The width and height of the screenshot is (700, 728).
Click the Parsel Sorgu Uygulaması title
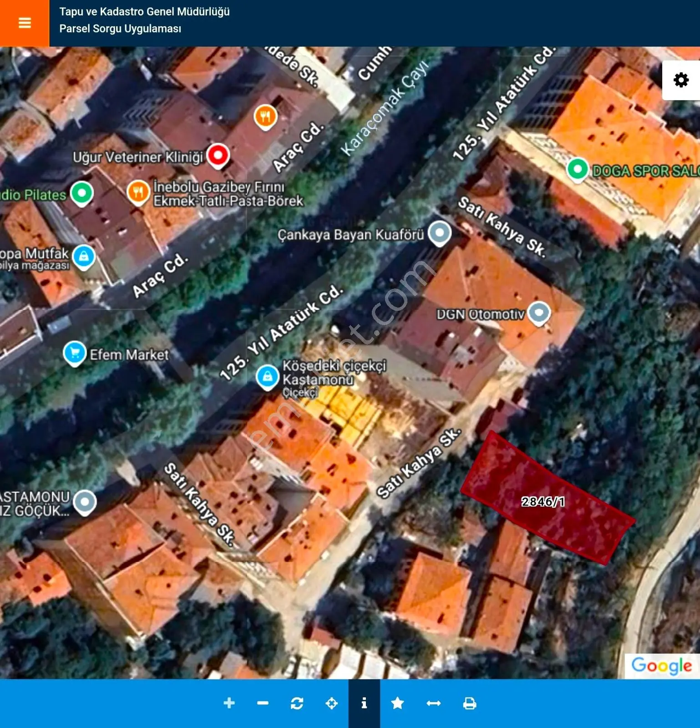[120, 29]
